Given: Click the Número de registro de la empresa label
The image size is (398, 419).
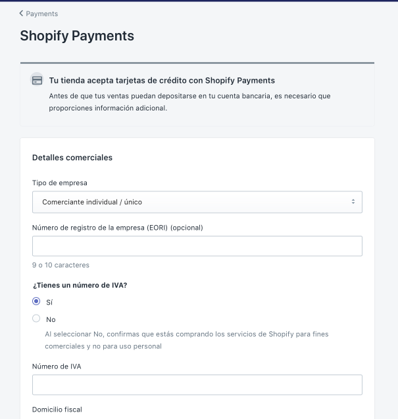Looking at the screenshot, I should click(x=117, y=228).
